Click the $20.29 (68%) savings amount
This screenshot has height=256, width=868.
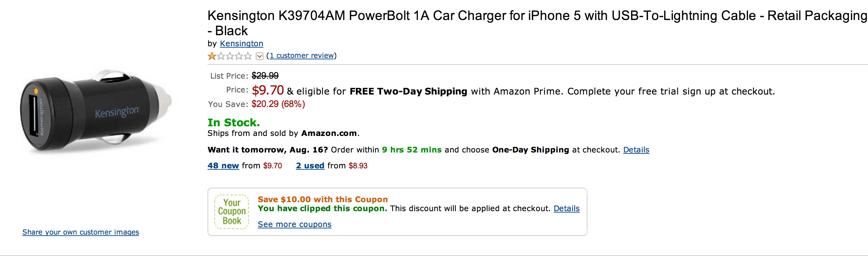[278, 104]
